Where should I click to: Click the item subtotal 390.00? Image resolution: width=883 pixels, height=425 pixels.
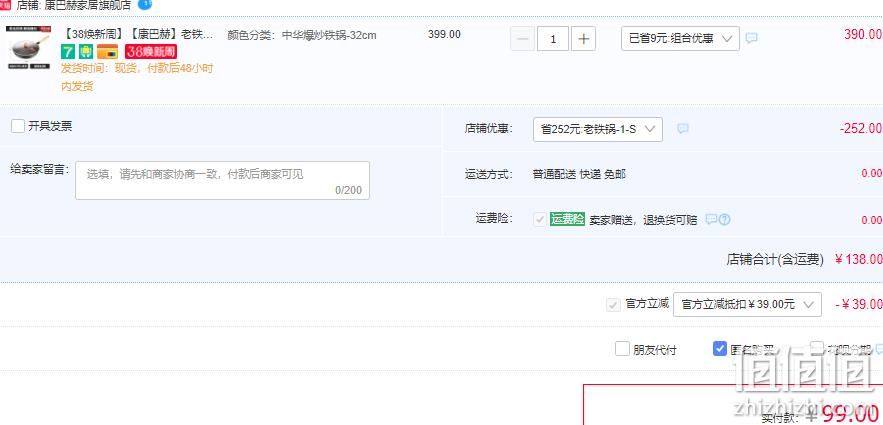click(863, 34)
